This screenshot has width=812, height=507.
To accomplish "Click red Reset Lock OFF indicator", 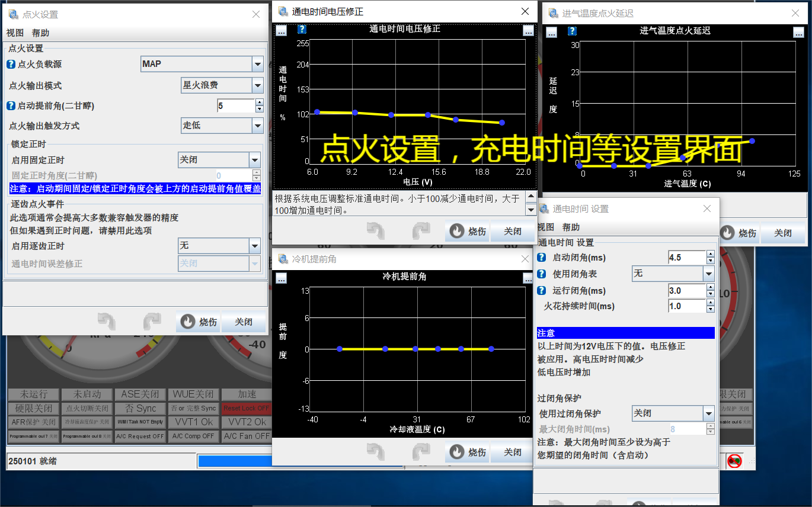I will 246,408.
